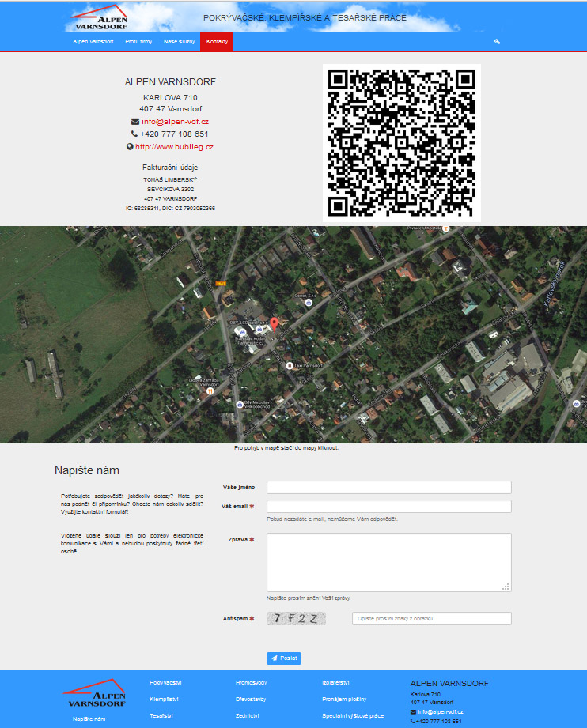Click the Taxi Varnsdorf map marker
The height and width of the screenshot is (728, 587).
pos(290,366)
